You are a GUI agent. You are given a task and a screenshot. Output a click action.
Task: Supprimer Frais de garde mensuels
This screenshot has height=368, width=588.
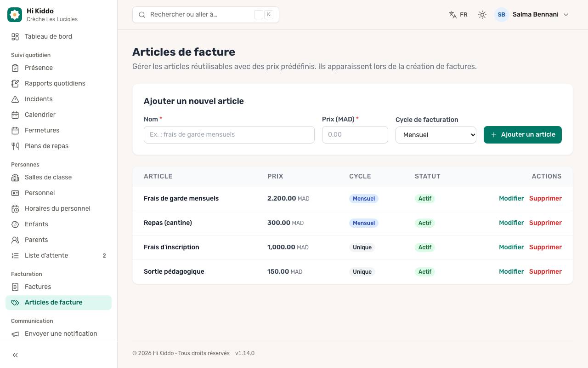click(x=545, y=199)
